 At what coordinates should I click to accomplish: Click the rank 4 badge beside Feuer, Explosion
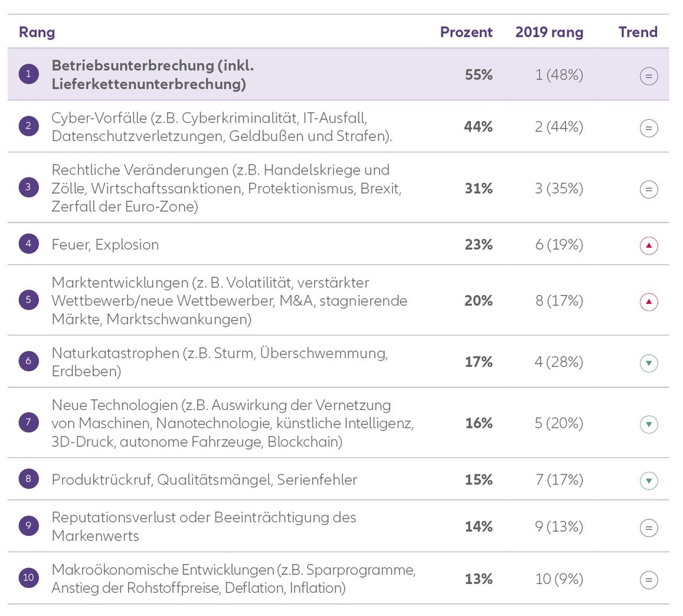pyautogui.click(x=28, y=244)
